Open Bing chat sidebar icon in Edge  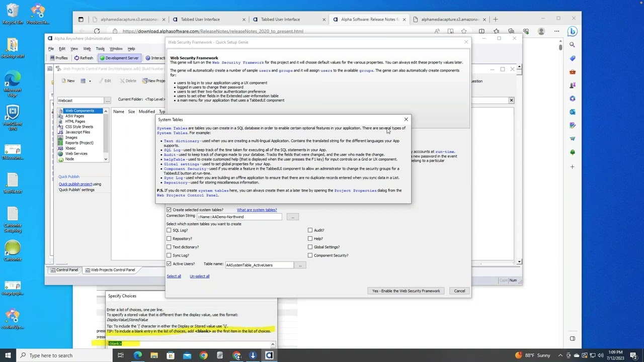[573, 31]
